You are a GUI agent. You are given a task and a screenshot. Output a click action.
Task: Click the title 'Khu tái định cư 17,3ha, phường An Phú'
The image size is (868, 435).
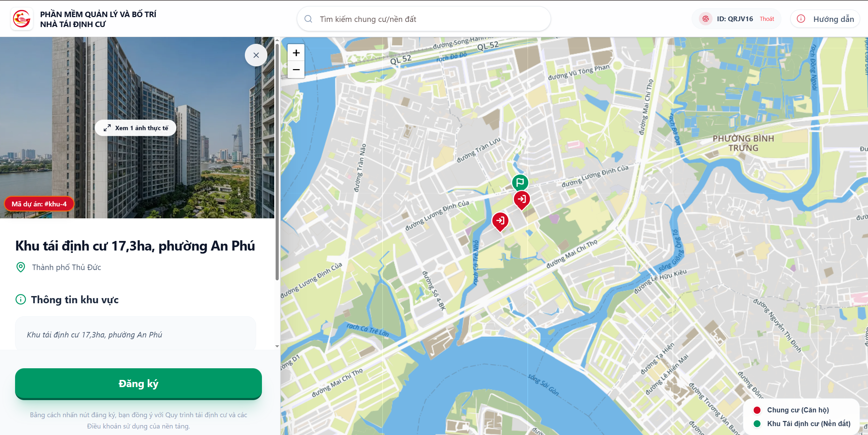pyautogui.click(x=135, y=246)
